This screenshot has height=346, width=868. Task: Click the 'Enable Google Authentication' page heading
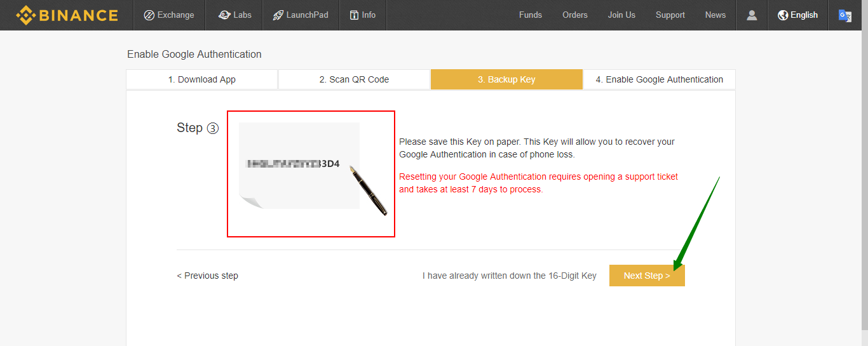194,54
